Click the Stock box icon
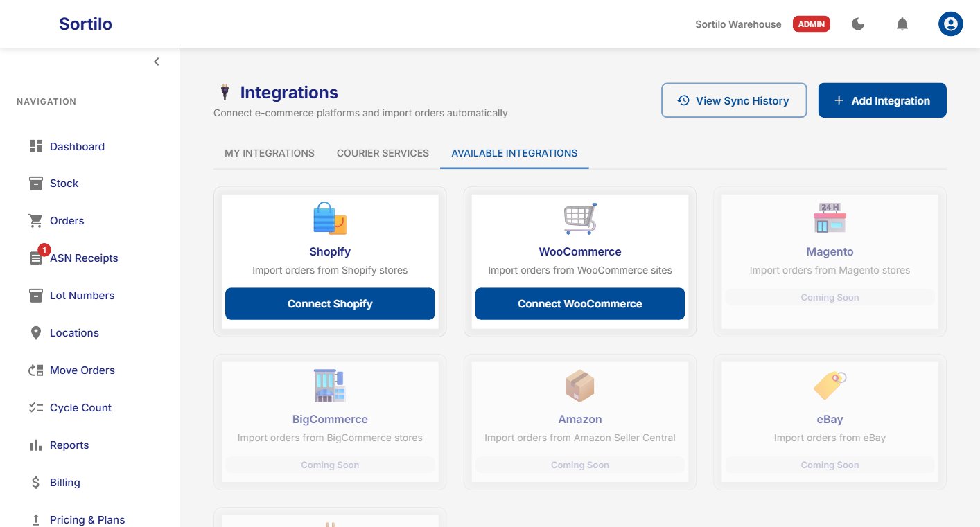The width and height of the screenshot is (980, 527). 36,184
